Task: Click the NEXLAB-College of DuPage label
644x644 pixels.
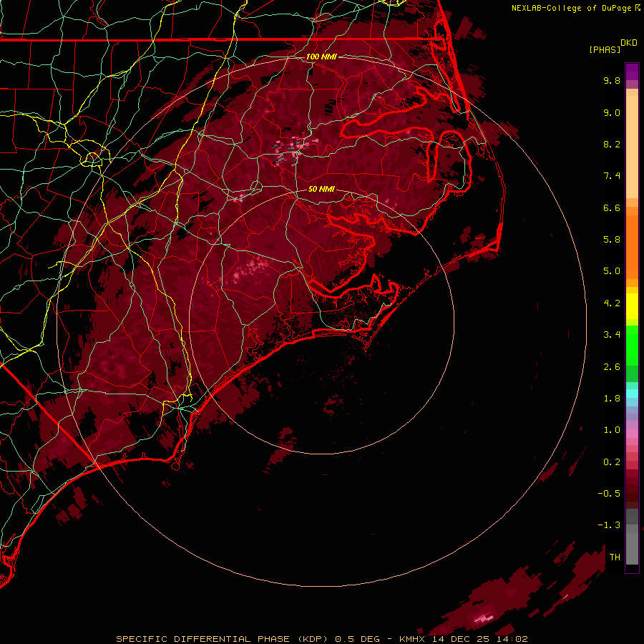Action: pos(572,8)
